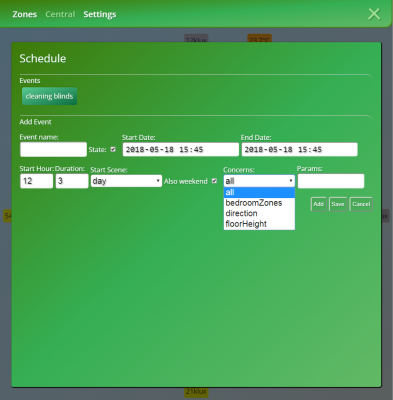Toggle the Also weekend checkbox
Image resolution: width=393 pixels, height=400 pixels.
(214, 181)
